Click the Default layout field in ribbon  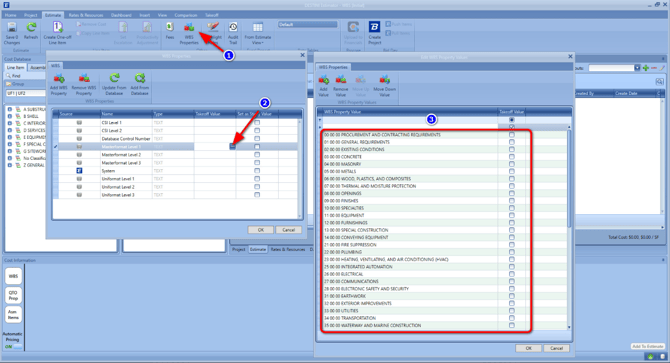coord(308,25)
